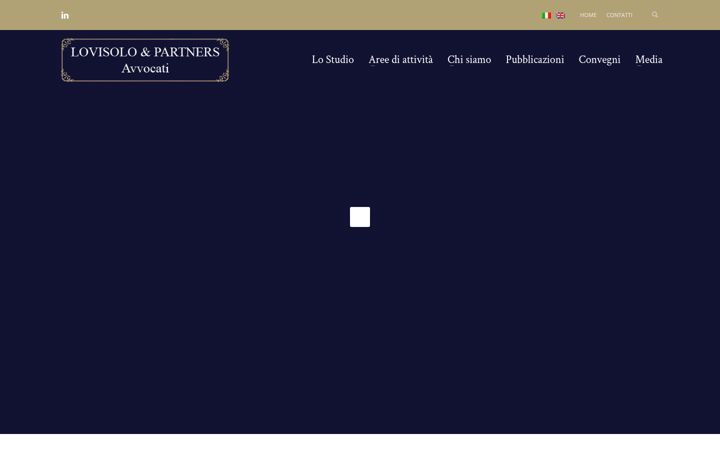This screenshot has height=450, width=720.
Task: Open the Media menu
Action: point(649,60)
